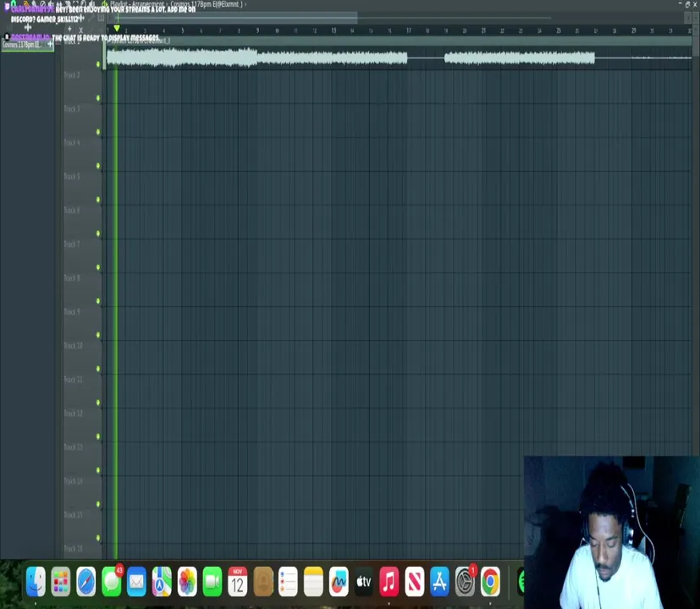Viewport: 700px width, 609px height.
Task: Click the Playlist - Arrangement breadcrumb
Action: [x=137, y=4]
